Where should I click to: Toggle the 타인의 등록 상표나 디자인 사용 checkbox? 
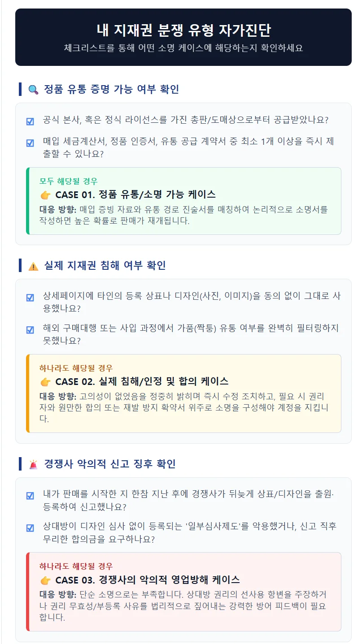(30, 298)
